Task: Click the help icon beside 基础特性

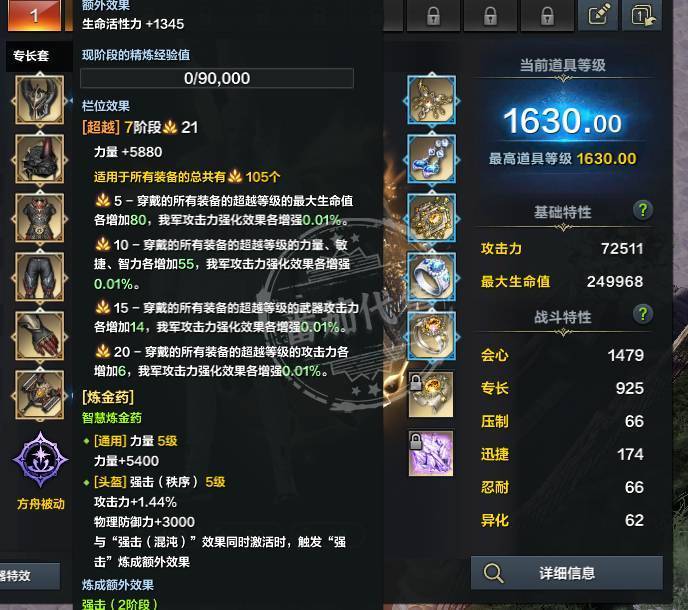Action: 643,210
